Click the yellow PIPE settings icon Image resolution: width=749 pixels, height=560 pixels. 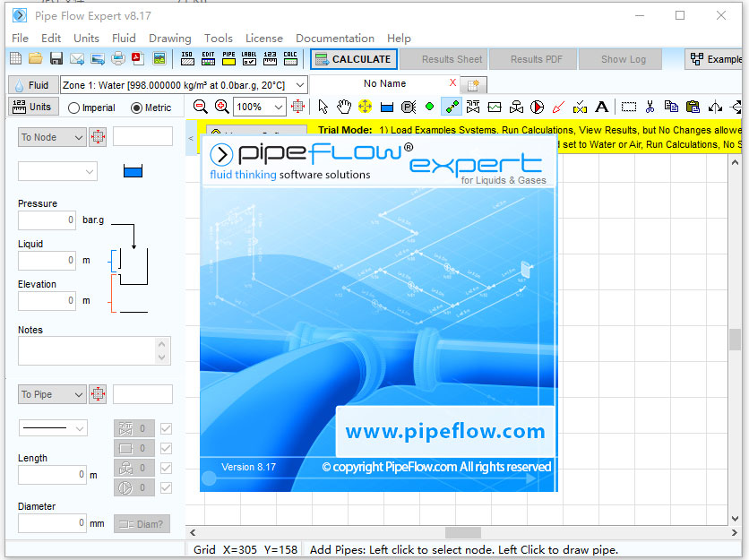tap(228, 59)
